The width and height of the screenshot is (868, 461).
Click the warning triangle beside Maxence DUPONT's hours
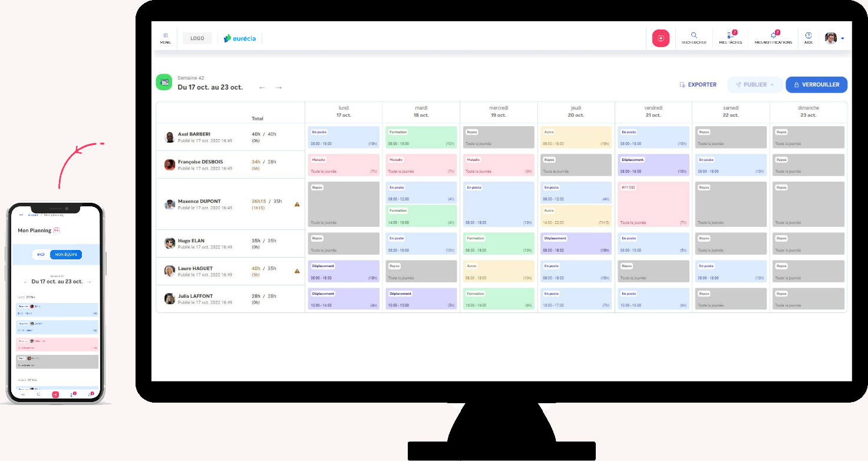pyautogui.click(x=297, y=204)
